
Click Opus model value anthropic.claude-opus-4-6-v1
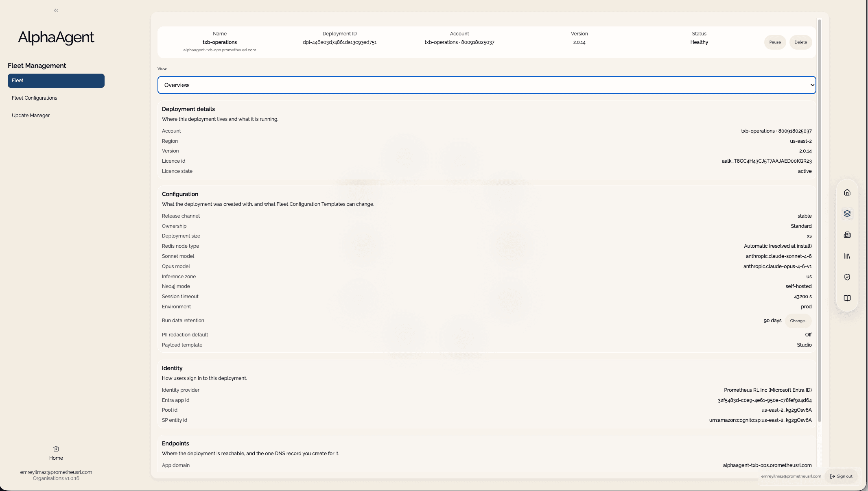pos(777,266)
